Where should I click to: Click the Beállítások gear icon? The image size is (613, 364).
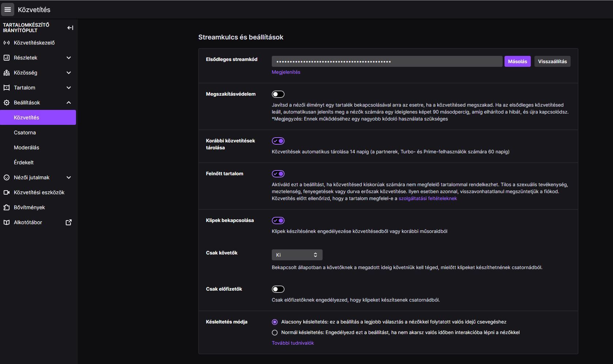click(x=6, y=103)
